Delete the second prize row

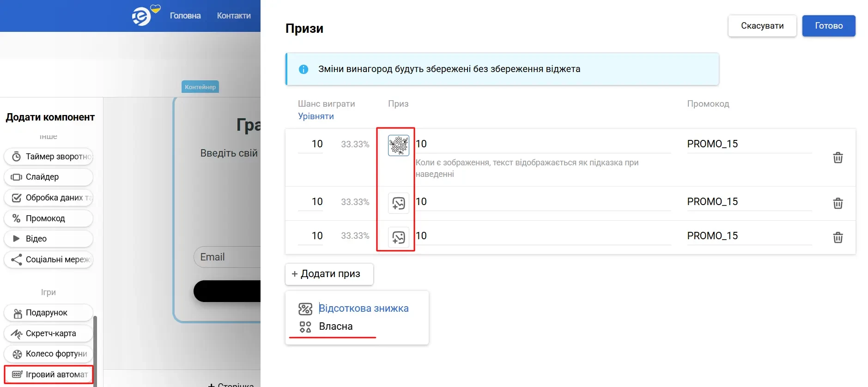click(x=838, y=203)
